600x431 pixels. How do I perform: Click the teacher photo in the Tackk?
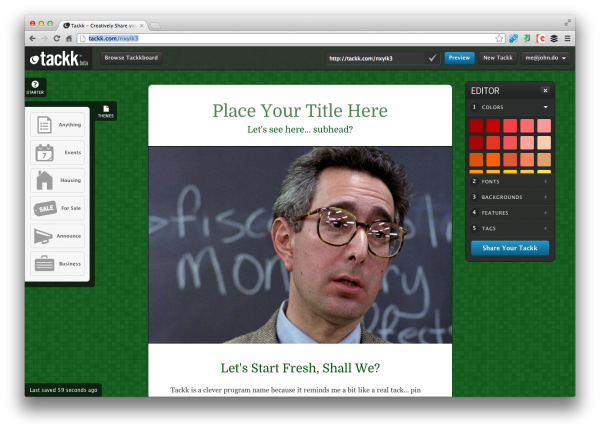coord(300,245)
